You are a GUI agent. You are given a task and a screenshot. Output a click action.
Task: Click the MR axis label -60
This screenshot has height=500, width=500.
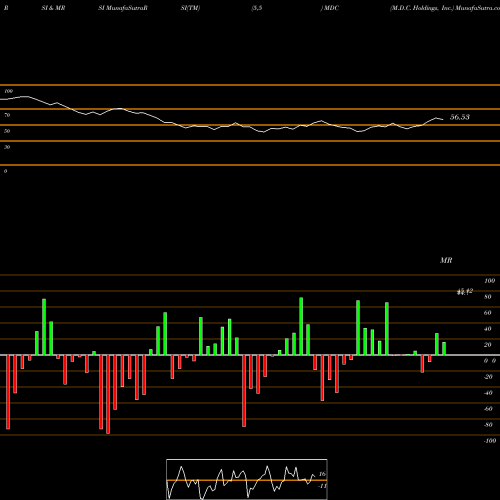(x=488, y=409)
